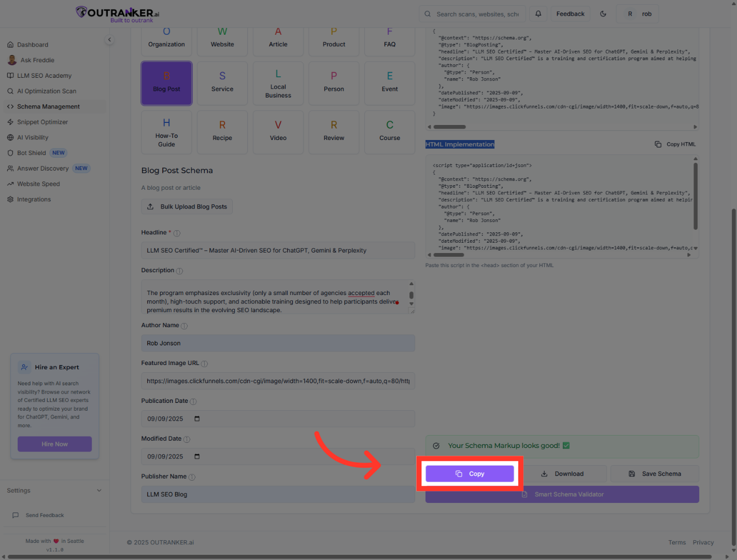
Task: Open the Featured Image URL info icon
Action: (x=204, y=364)
